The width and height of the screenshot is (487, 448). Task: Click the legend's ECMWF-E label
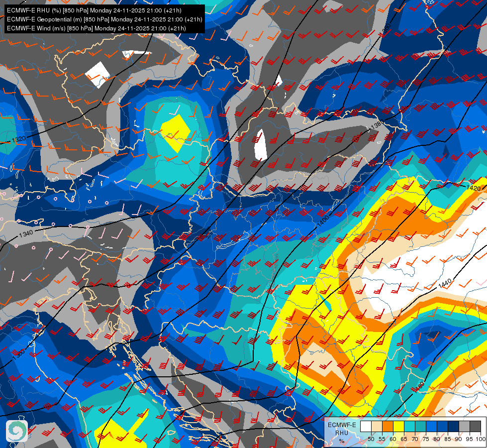[342, 425]
